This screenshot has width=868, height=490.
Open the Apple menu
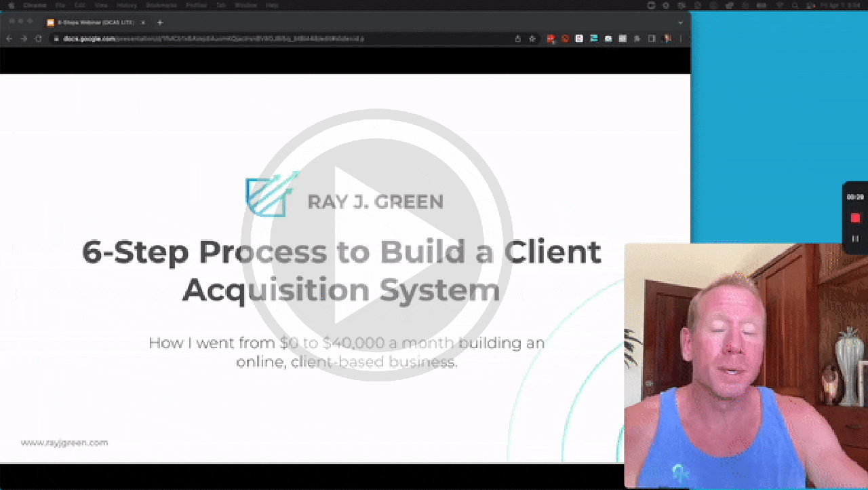pos(10,5)
